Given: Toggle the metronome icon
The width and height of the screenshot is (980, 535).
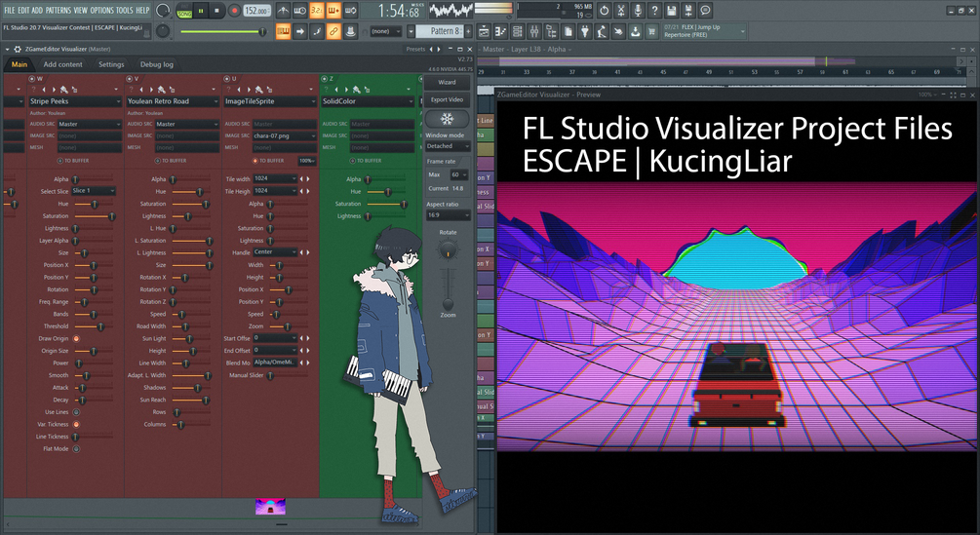Looking at the screenshot, I should pos(283,11).
